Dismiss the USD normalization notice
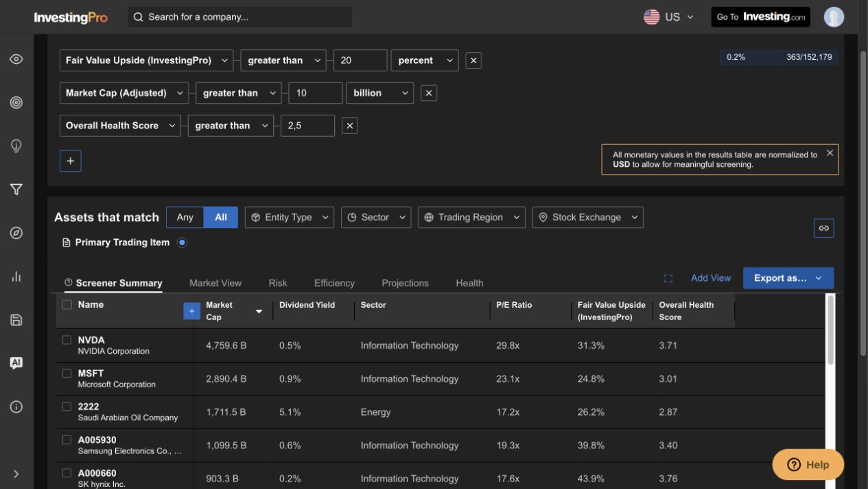 click(830, 153)
